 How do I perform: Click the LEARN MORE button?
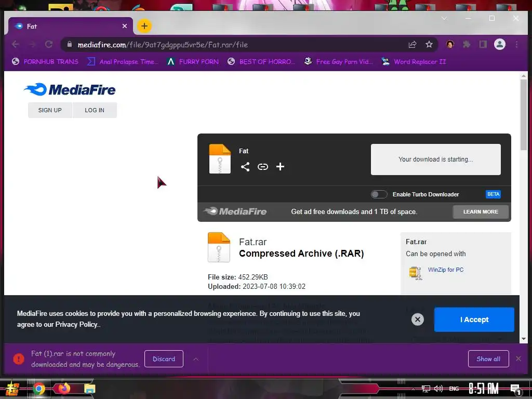(481, 212)
